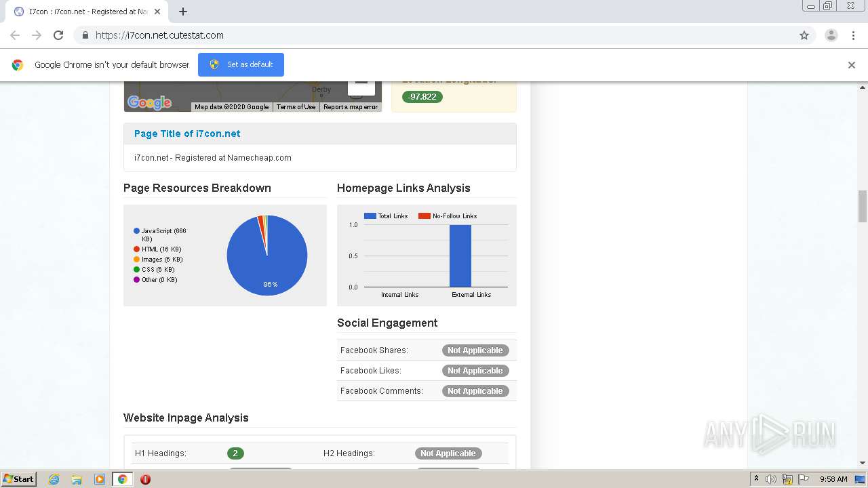Screen dimensions: 868x488
Task: Launch Internet Explorer from the taskbar
Action: click(54, 479)
